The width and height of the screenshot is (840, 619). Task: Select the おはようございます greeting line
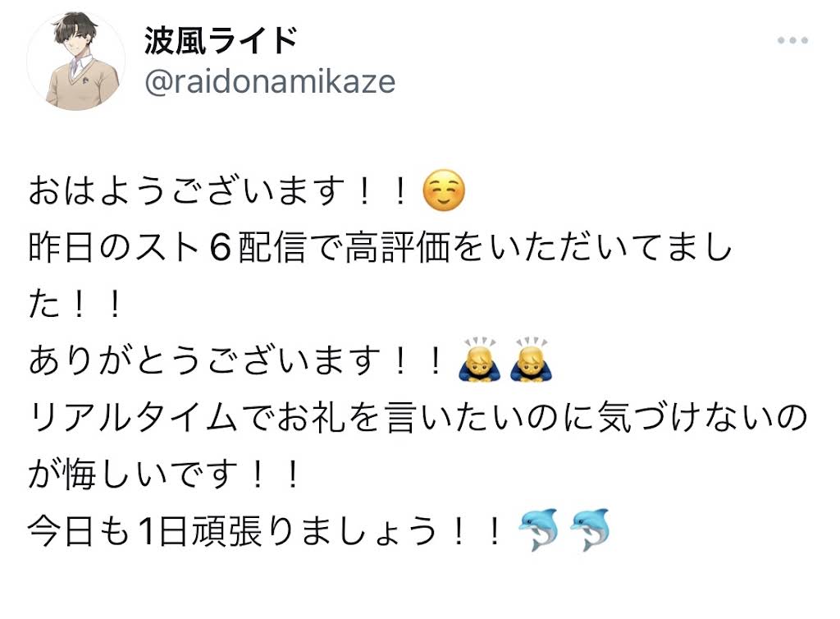click(220, 190)
